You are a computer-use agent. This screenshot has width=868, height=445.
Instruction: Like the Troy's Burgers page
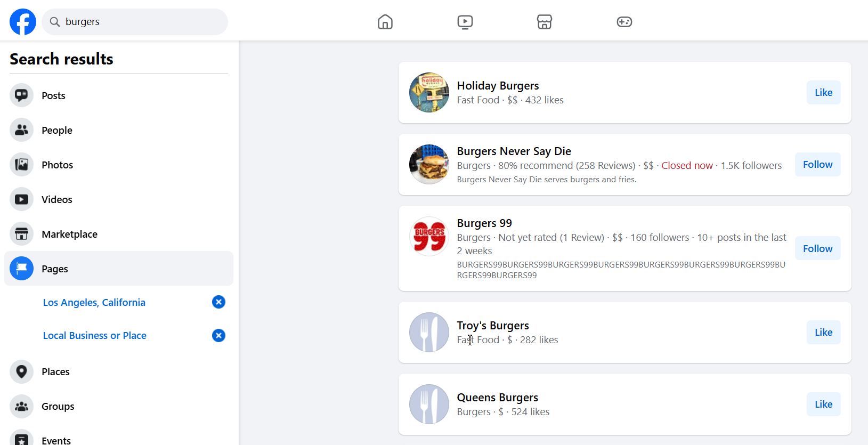[x=823, y=332]
